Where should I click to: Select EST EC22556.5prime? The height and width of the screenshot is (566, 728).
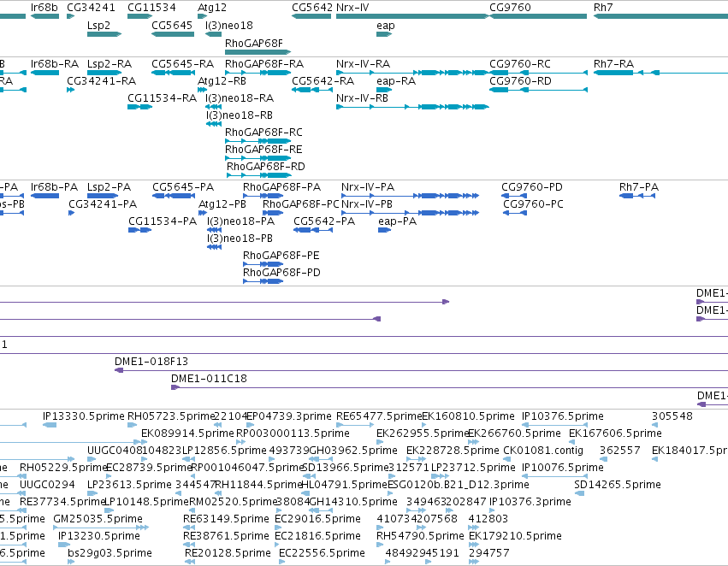322,553
